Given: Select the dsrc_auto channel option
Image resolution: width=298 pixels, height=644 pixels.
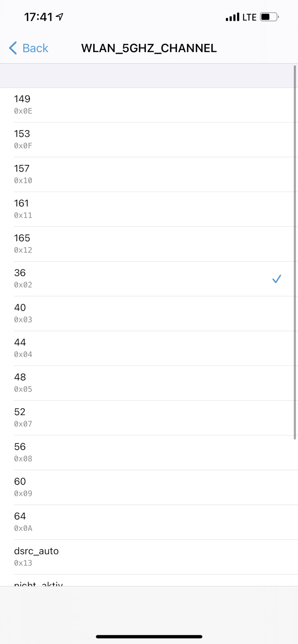Looking at the screenshot, I should coord(149,557).
